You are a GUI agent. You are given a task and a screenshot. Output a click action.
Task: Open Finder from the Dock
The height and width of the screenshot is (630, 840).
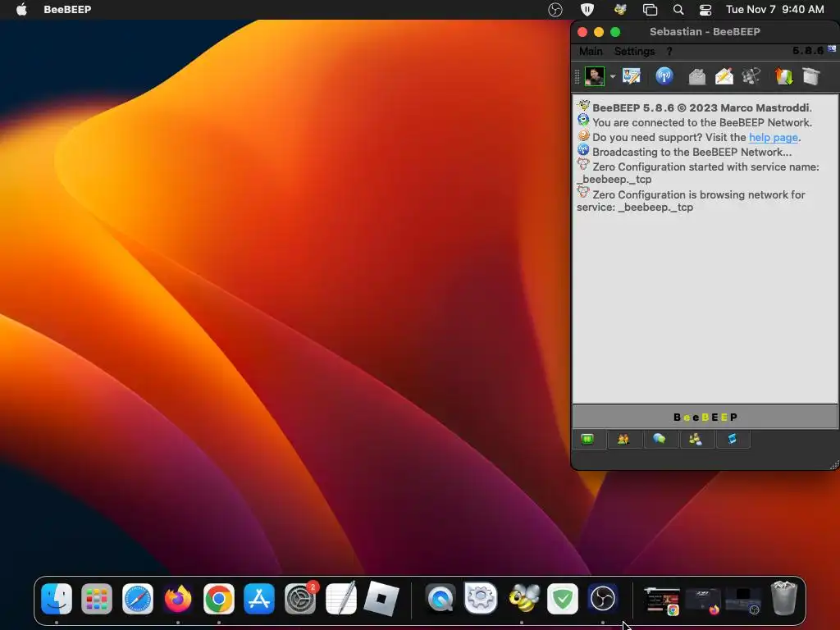coord(57,598)
